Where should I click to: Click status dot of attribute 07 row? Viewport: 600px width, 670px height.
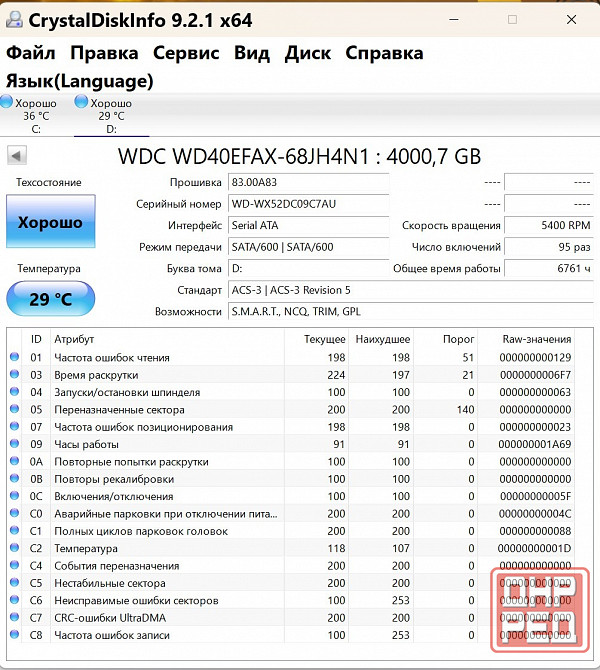[15, 426]
